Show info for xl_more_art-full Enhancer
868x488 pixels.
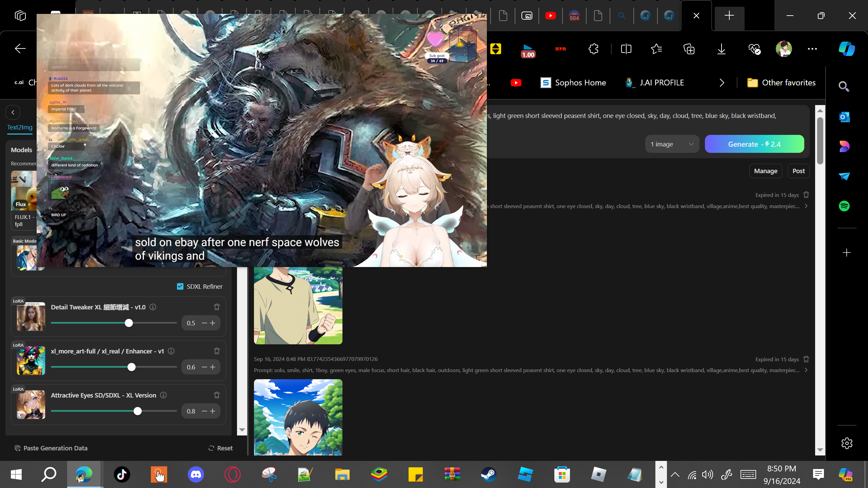click(x=171, y=351)
